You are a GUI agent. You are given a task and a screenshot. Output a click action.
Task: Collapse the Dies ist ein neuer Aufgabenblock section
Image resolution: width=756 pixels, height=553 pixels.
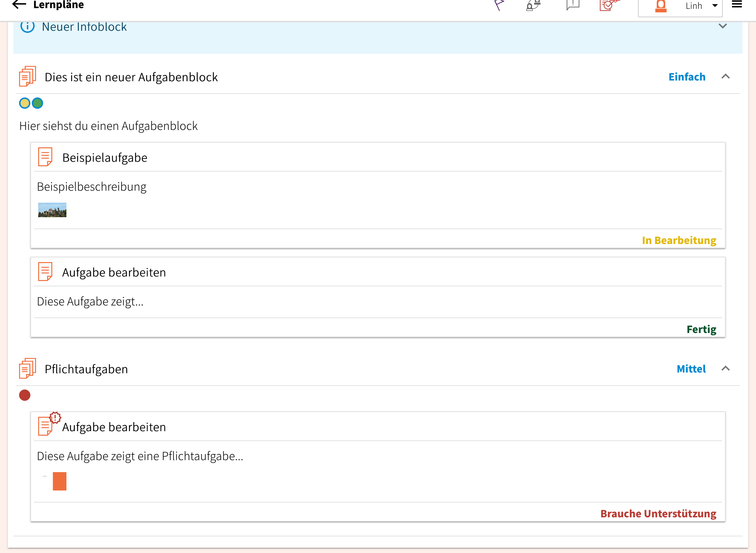point(725,77)
